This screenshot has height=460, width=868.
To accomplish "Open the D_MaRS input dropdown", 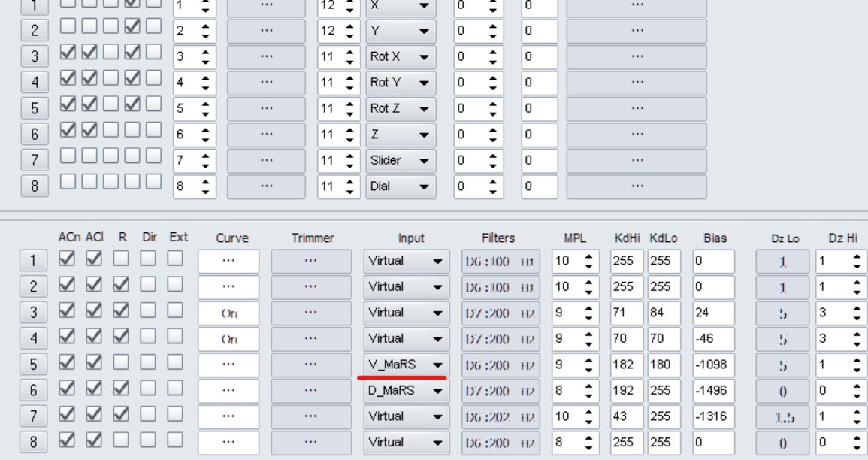I will pyautogui.click(x=405, y=390).
